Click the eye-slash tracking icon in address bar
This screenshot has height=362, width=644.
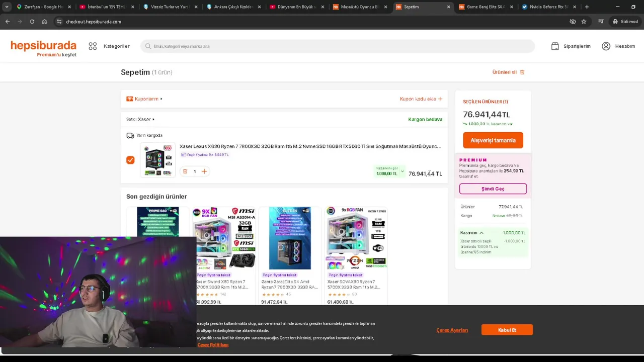pos(573,22)
